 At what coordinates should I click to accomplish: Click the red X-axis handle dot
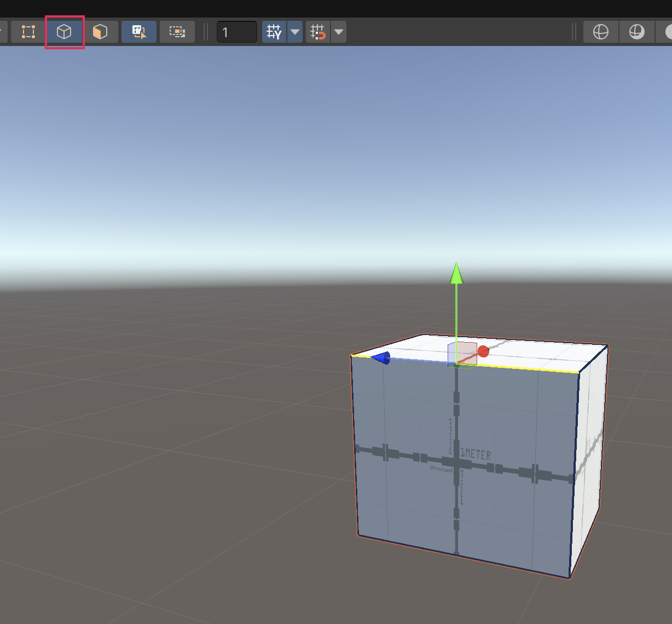tap(483, 351)
